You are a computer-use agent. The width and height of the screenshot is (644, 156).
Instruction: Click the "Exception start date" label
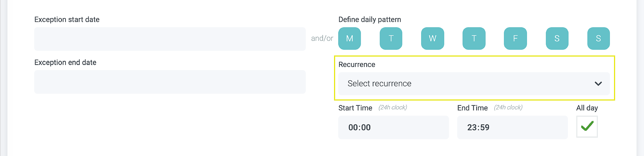[67, 20]
